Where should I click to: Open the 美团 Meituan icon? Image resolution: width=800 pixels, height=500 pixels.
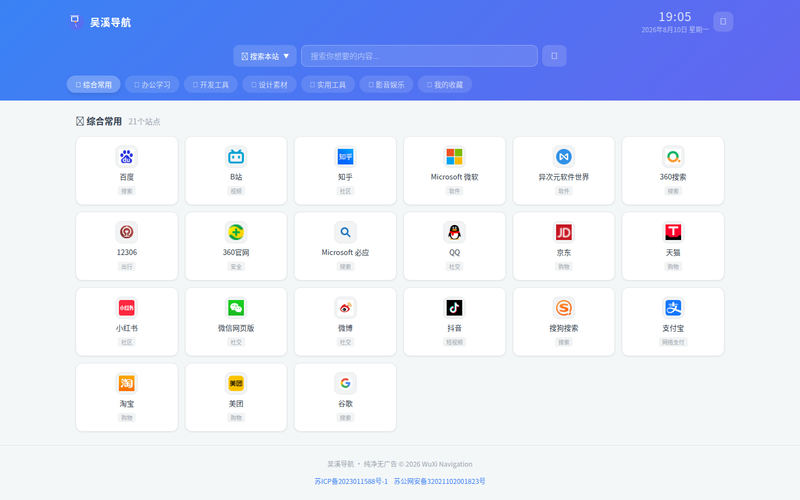click(x=236, y=383)
